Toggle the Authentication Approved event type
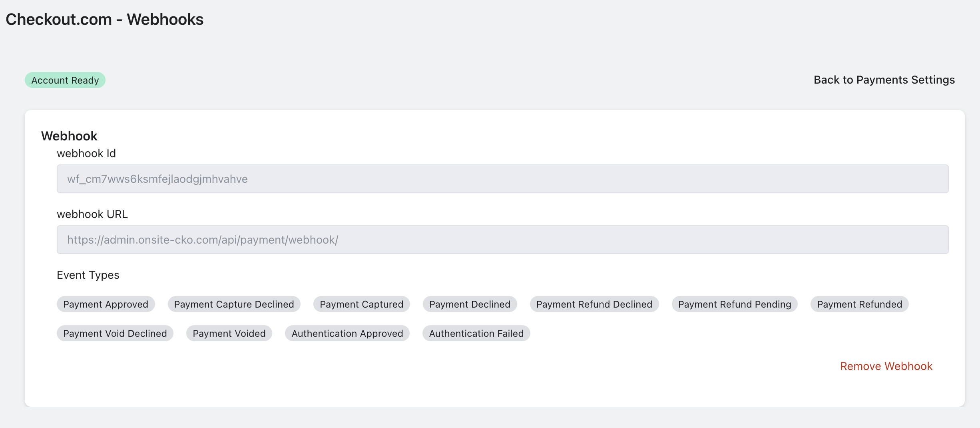980x428 pixels. coord(347,333)
